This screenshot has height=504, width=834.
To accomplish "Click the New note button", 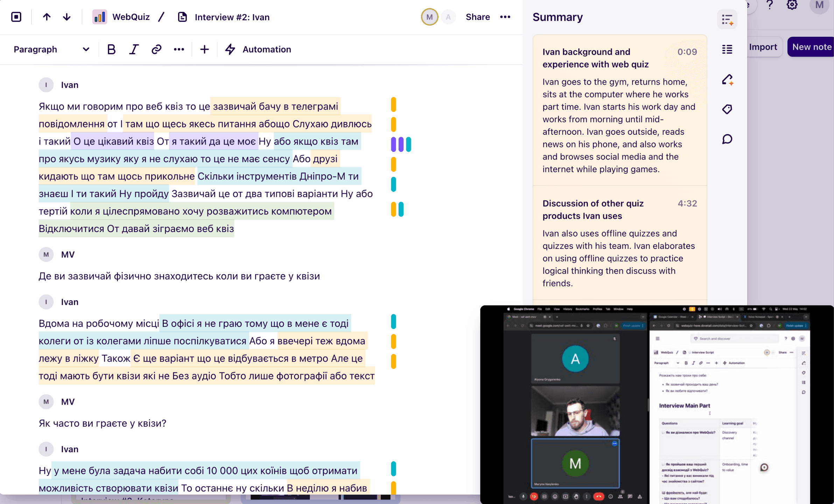I will pos(811,47).
